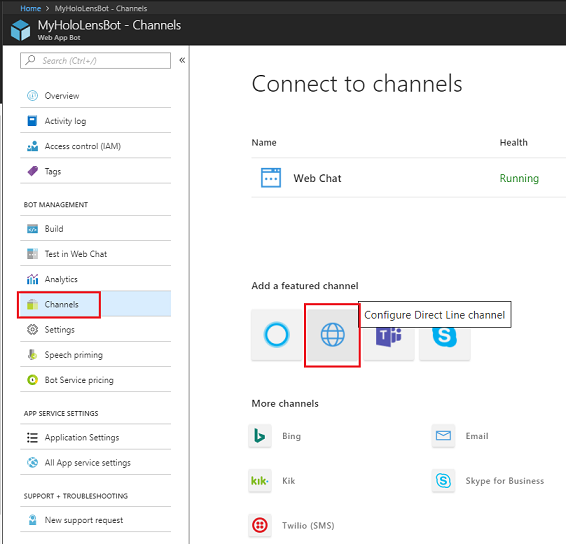Screen dimensions: 566x544
Task: Click the Twilio (SMS) channel icon
Action: point(260,525)
